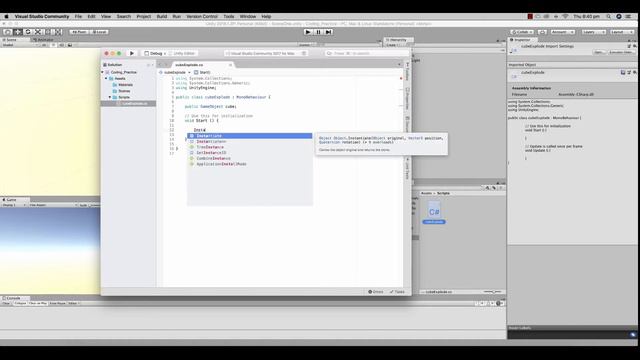Image resolution: width=640 pixels, height=360 pixels.
Task: Open the Unity Collab dropdown
Action: click(522, 32)
